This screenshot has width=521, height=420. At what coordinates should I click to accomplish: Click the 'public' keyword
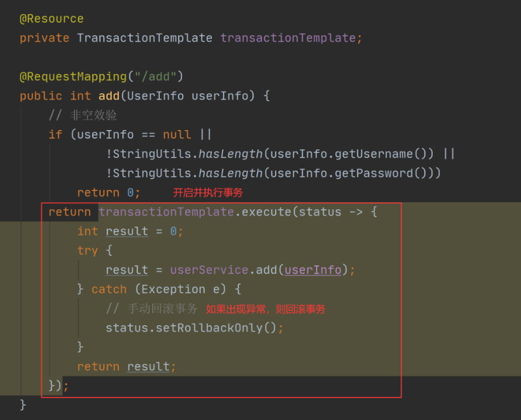point(41,96)
